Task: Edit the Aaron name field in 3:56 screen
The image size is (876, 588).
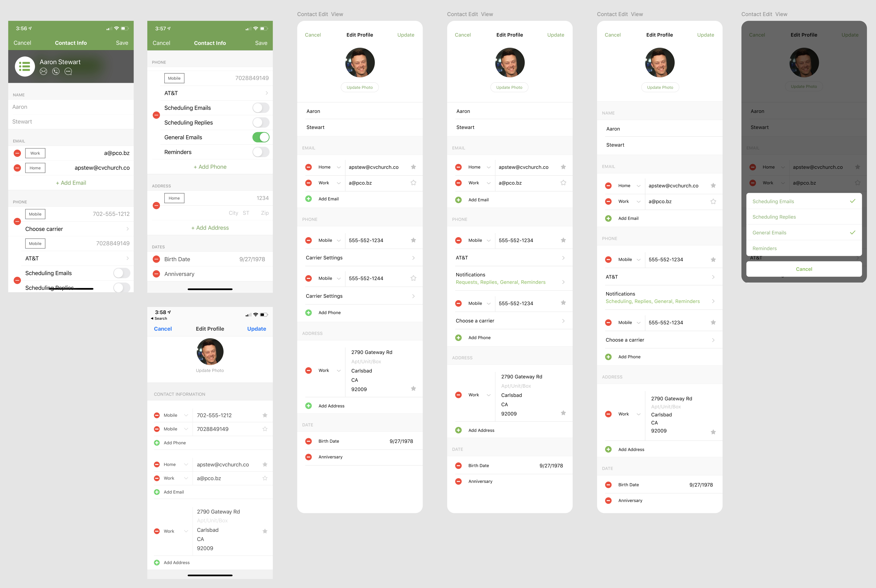Action: [71, 107]
